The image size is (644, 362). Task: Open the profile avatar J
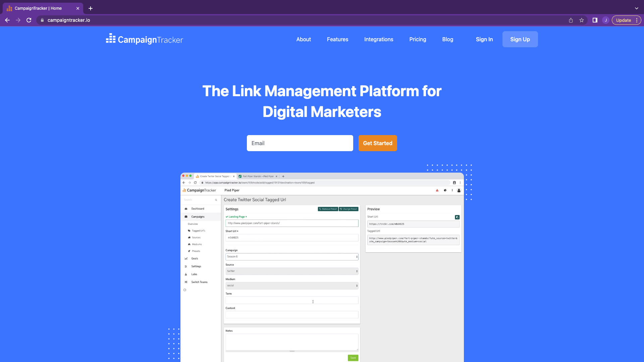click(606, 20)
